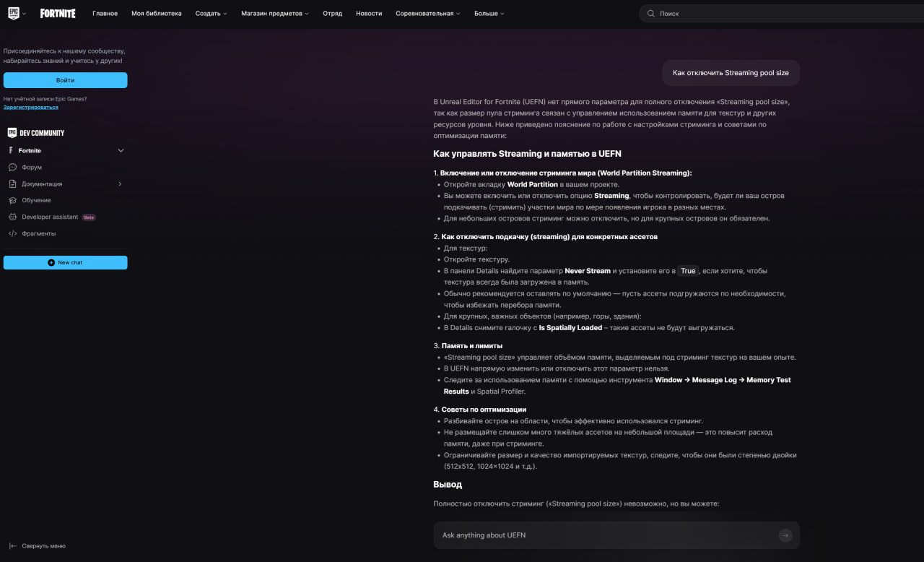Click the Форум speech bubble icon

point(12,167)
